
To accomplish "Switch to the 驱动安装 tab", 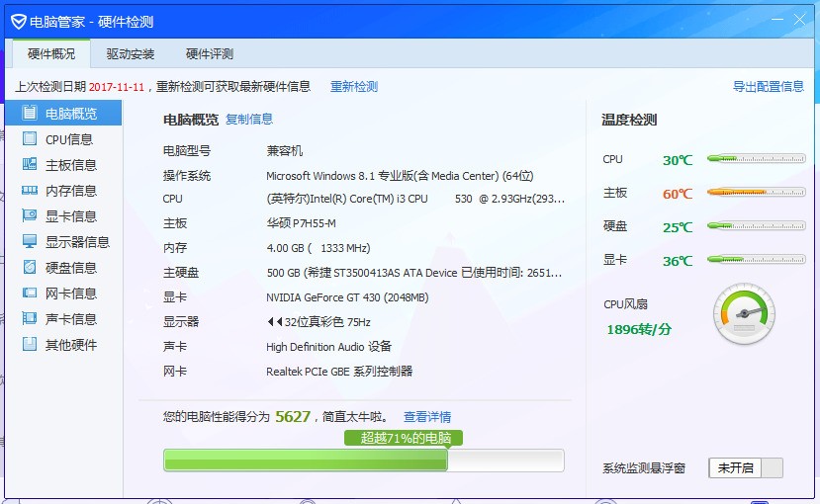I will (x=131, y=53).
